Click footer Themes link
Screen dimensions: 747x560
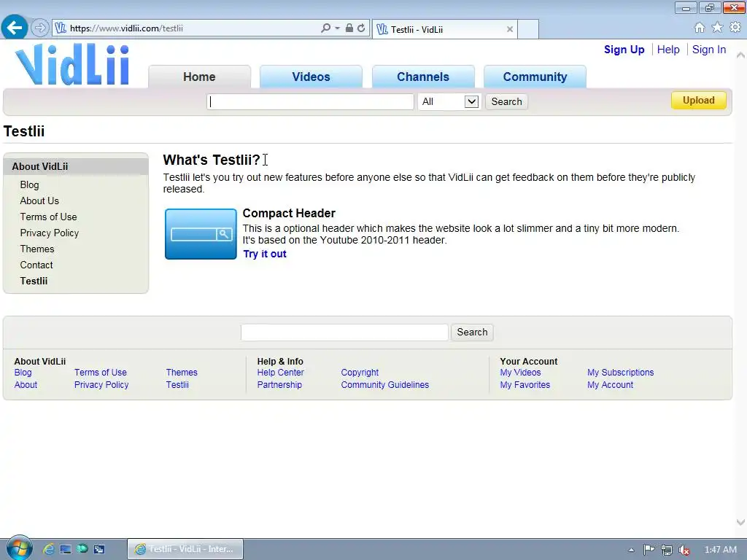tap(182, 373)
